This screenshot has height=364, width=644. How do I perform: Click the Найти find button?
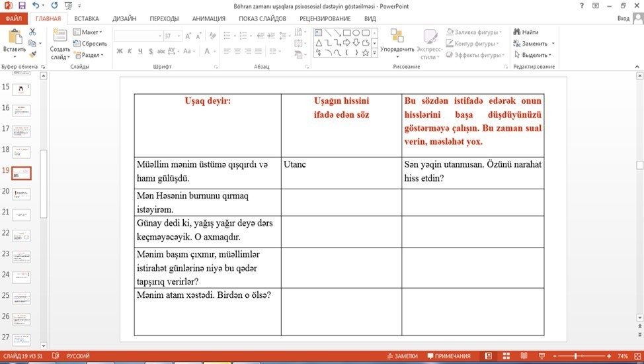pyautogui.click(x=526, y=32)
